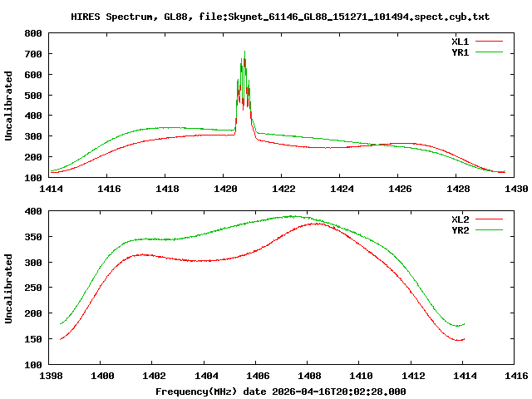The image size is (532, 399).
Task: Click the 1430 tick label on top plot
Action: click(x=516, y=189)
